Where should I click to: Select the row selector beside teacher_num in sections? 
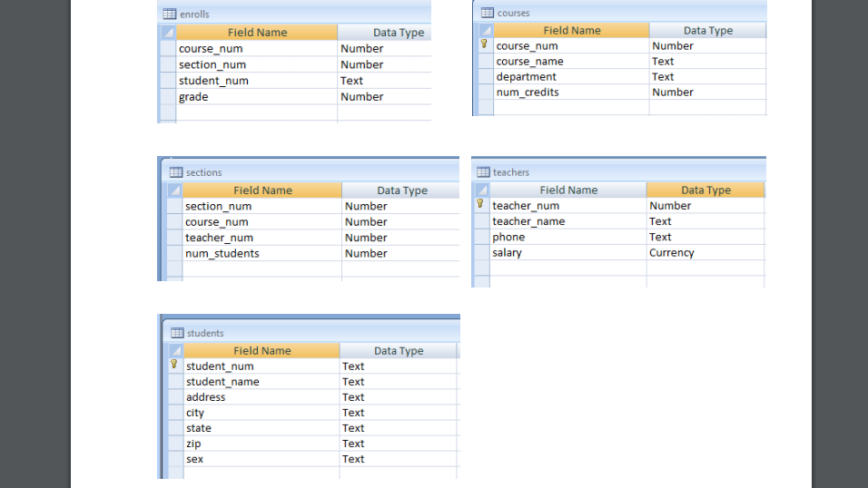174,238
